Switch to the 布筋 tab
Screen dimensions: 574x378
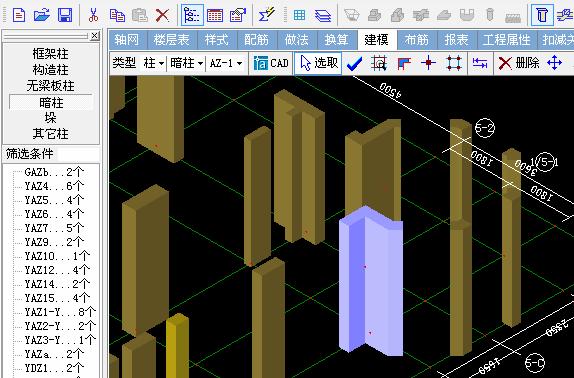coord(416,40)
